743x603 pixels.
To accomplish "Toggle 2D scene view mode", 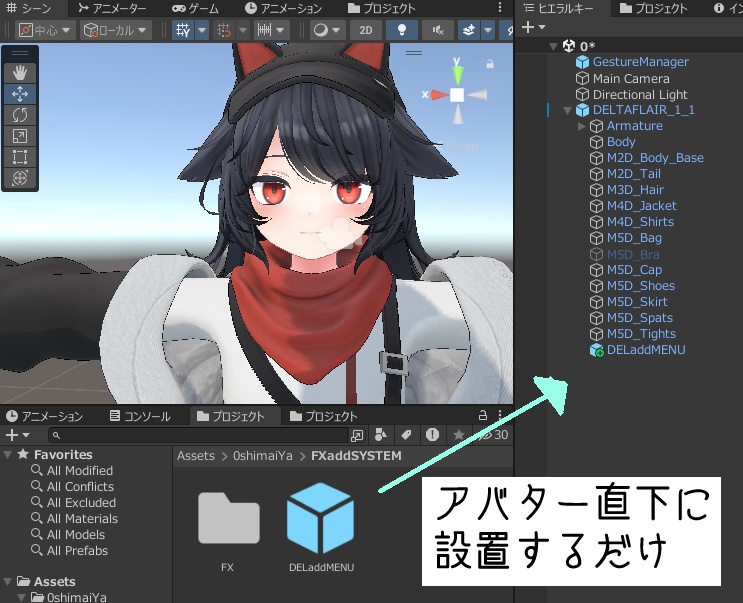I will [x=365, y=30].
